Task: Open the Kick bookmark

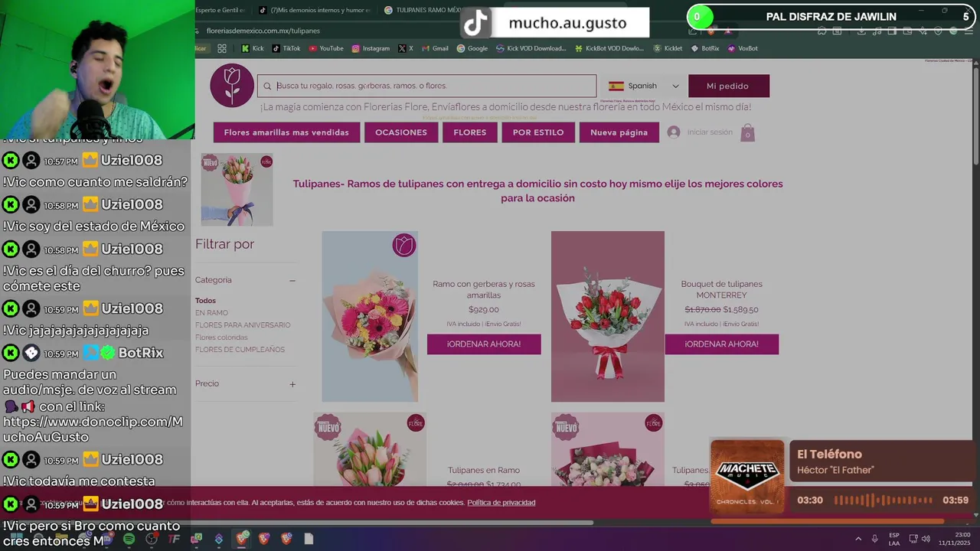Action: point(253,48)
